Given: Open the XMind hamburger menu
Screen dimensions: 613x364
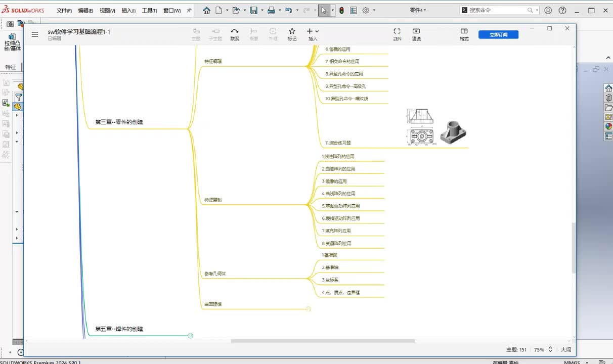Looking at the screenshot, I should click(x=35, y=34).
